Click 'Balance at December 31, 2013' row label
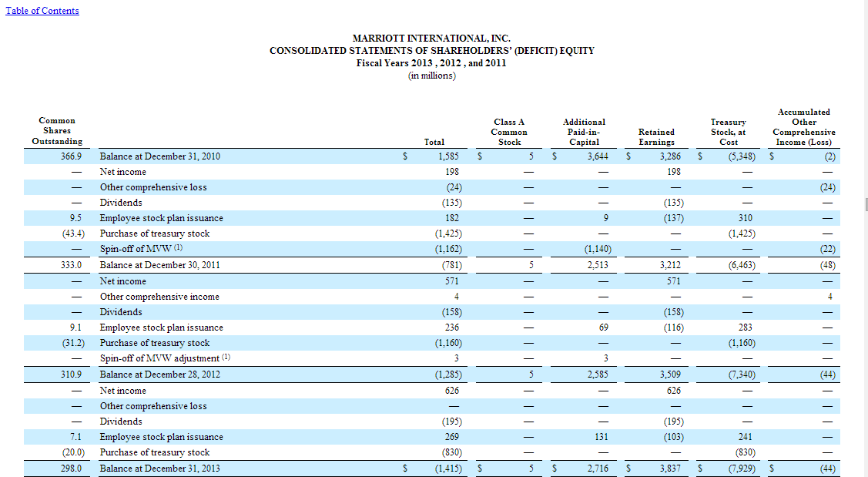This screenshot has height=477, width=868. tap(160, 468)
